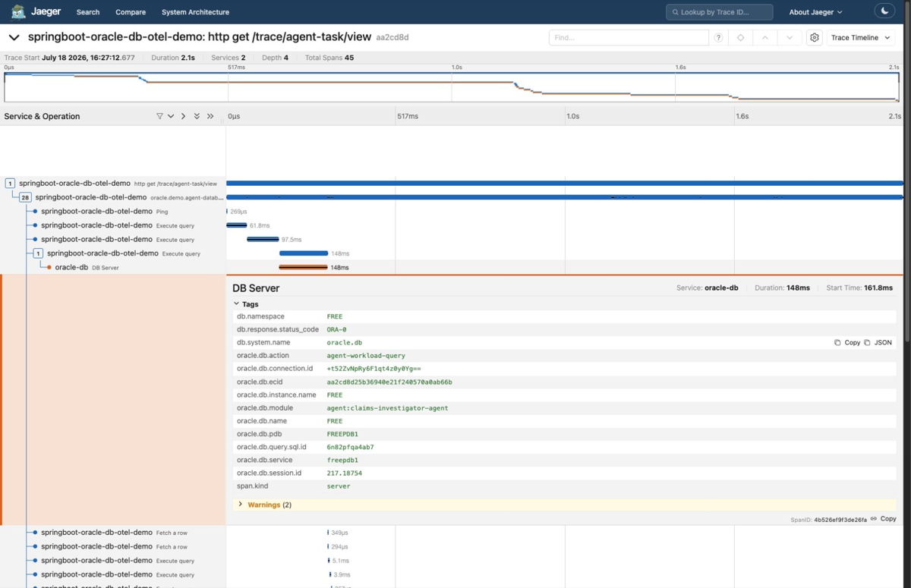
Task: Click the oracle.db.ecid tag value
Action: (389, 382)
